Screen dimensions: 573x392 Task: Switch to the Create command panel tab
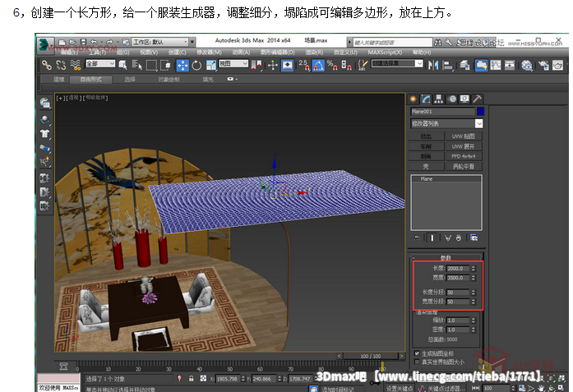click(x=414, y=99)
